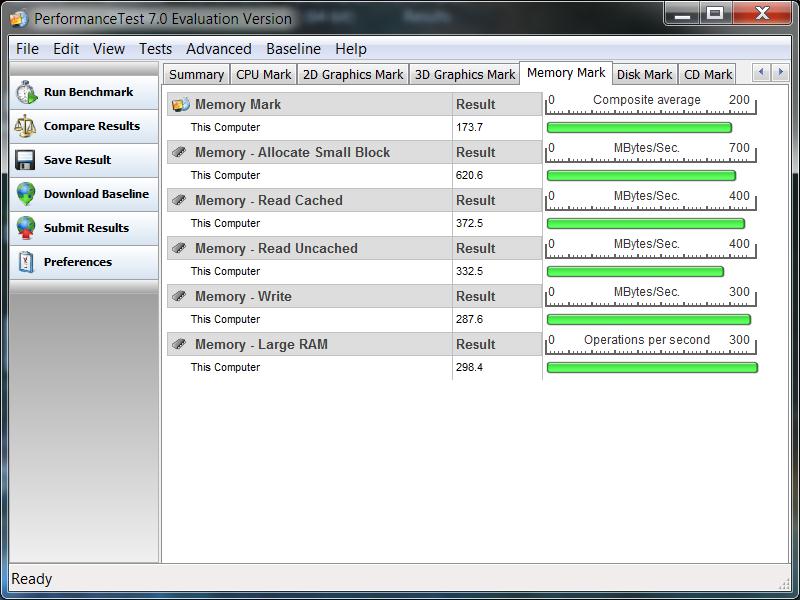Click the Allocate Small Block memory chip icon
Viewport: 800px width, 600px height.
point(179,152)
